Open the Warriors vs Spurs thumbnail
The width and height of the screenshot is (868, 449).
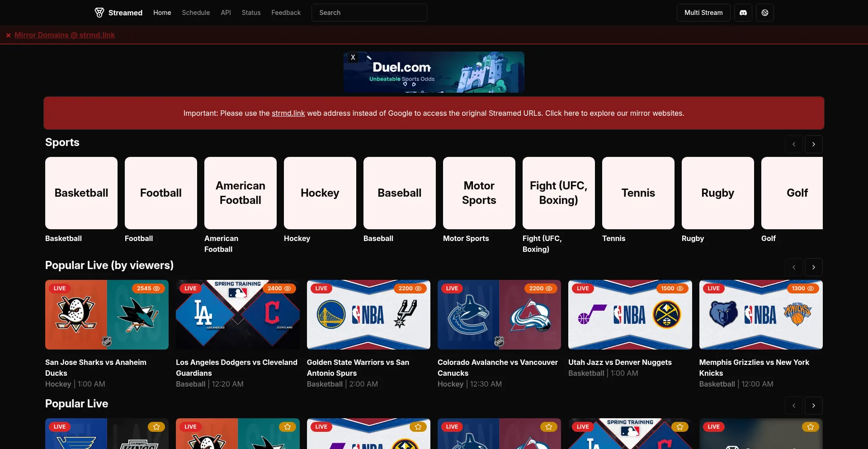click(368, 315)
